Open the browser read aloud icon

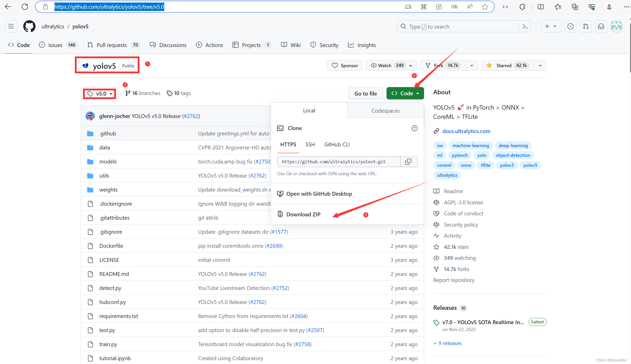(x=470, y=7)
